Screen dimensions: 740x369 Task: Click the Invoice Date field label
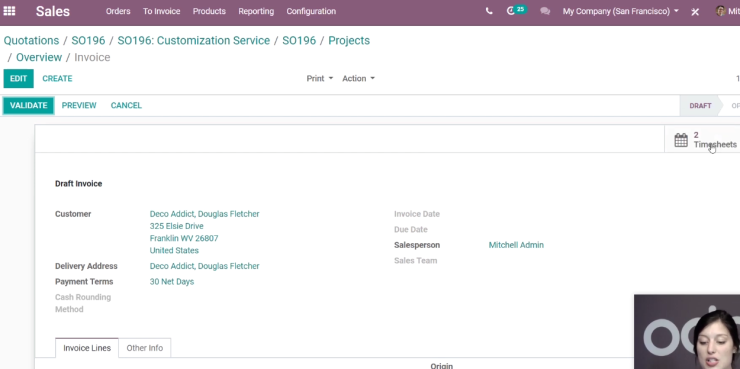click(x=417, y=214)
